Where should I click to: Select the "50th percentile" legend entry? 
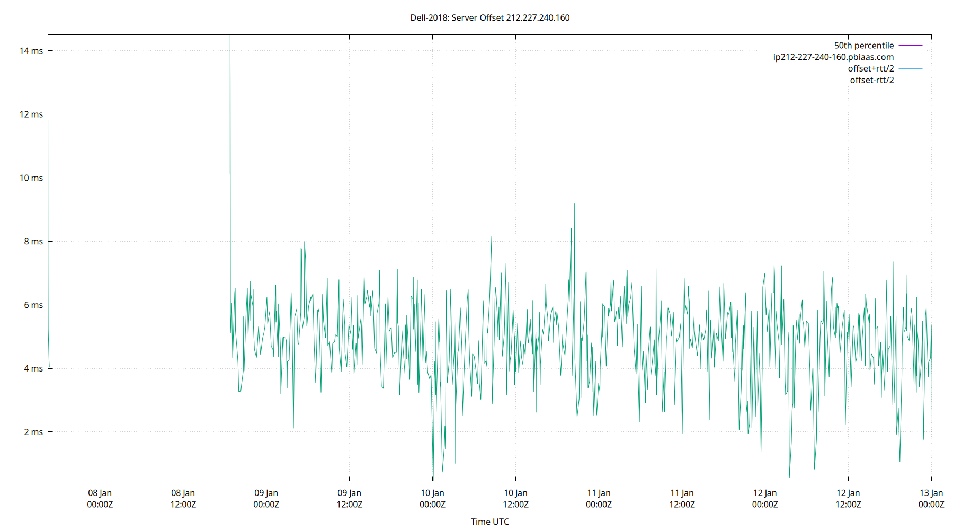[x=865, y=45]
